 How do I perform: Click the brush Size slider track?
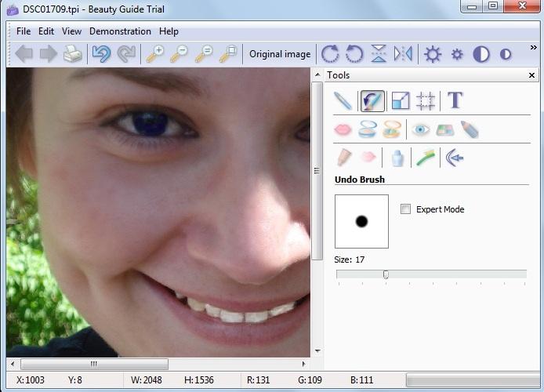pos(455,274)
